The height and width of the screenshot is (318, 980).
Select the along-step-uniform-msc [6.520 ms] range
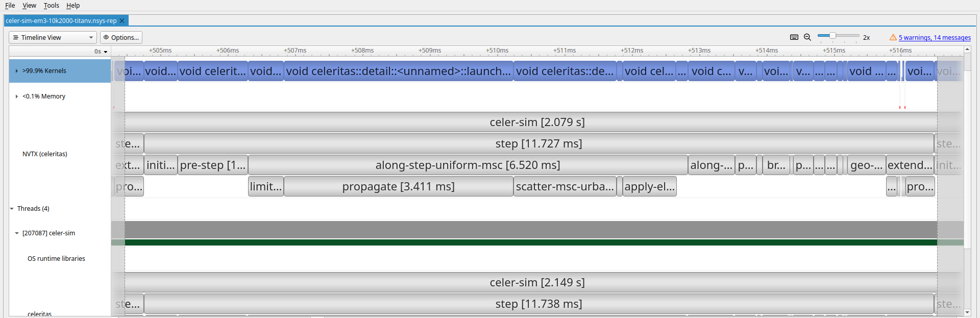click(468, 165)
